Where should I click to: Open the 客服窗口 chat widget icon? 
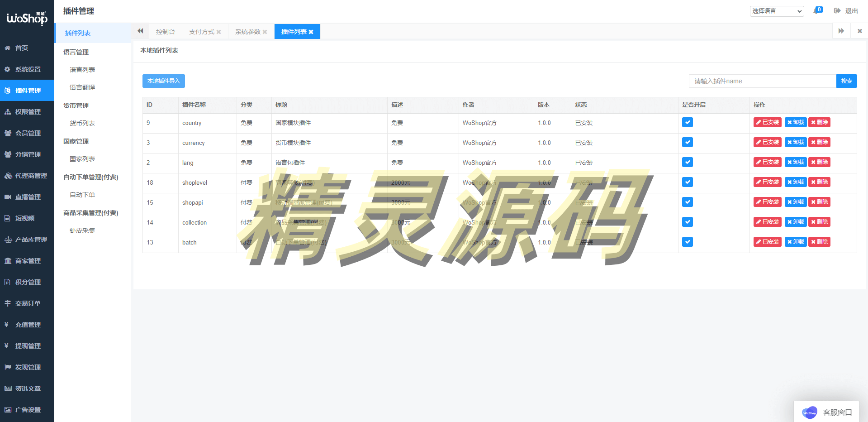809,412
